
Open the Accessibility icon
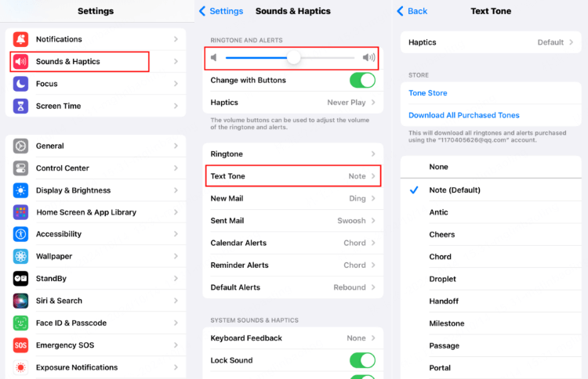point(21,234)
